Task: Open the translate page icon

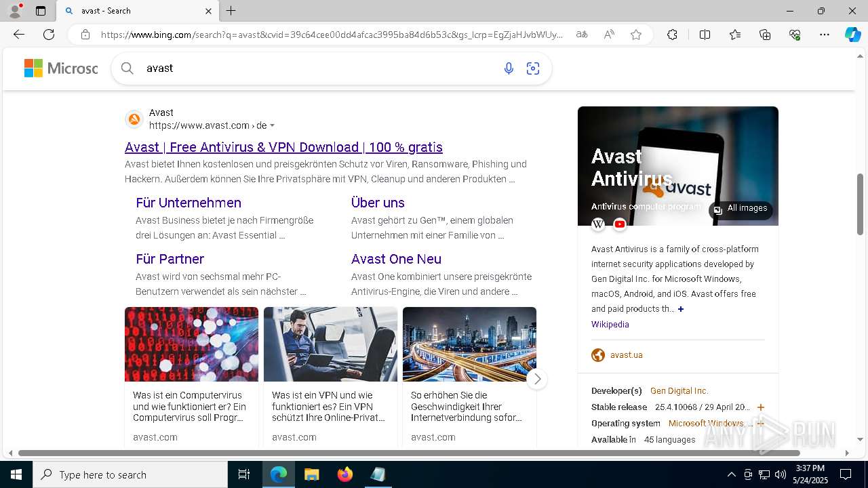Action: point(581,35)
